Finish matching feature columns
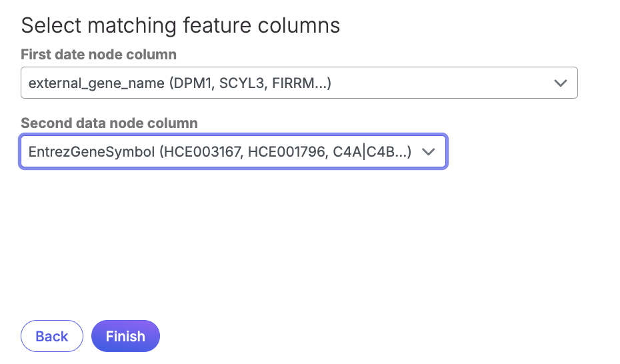Viewport: 620px width, 364px height. pos(125,336)
